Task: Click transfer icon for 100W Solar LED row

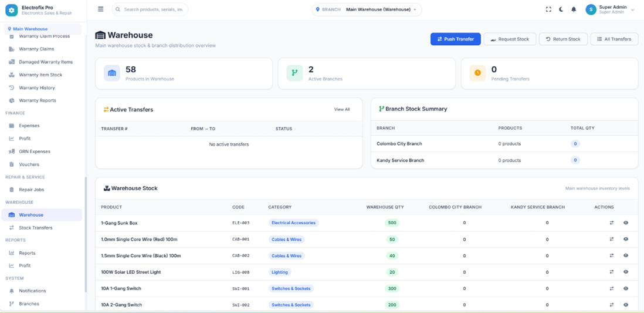Action: click(x=612, y=272)
